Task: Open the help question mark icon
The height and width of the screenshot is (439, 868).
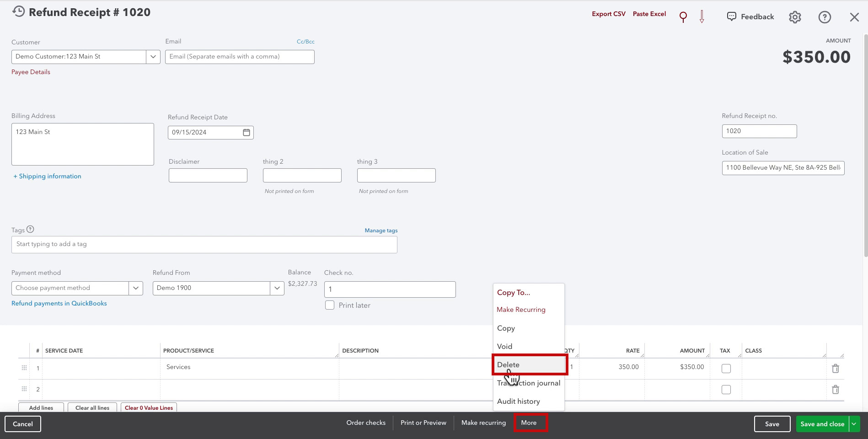Action: 825,17
